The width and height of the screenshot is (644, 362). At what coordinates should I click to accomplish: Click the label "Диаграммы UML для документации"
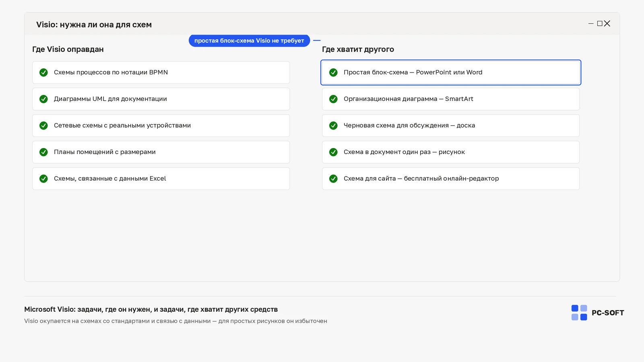[110, 99]
